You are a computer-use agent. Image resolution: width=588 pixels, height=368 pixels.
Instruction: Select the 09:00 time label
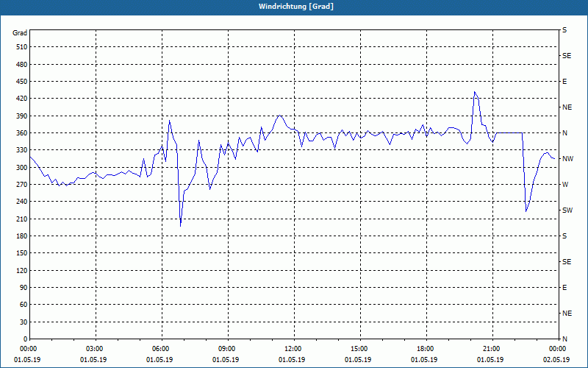tap(228, 349)
